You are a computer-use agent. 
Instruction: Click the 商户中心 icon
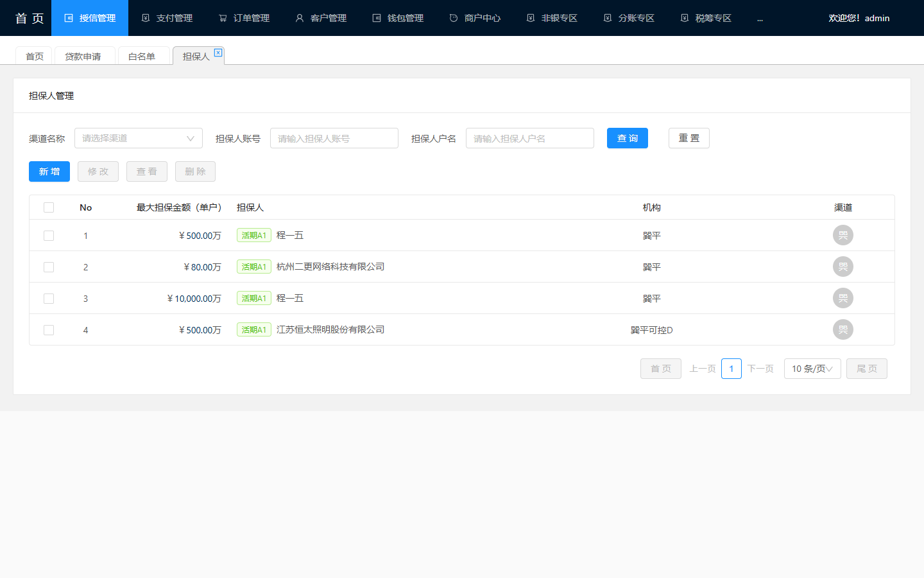pyautogui.click(x=454, y=18)
